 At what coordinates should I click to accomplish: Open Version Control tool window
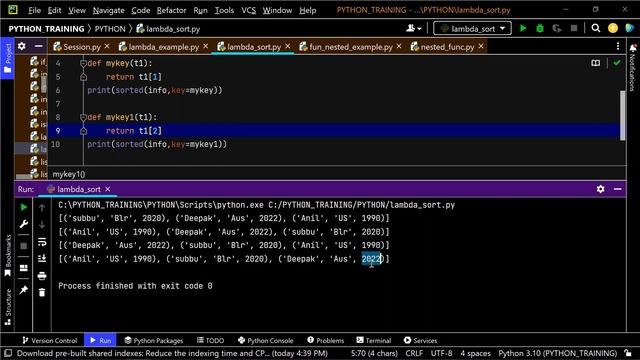(x=49, y=340)
